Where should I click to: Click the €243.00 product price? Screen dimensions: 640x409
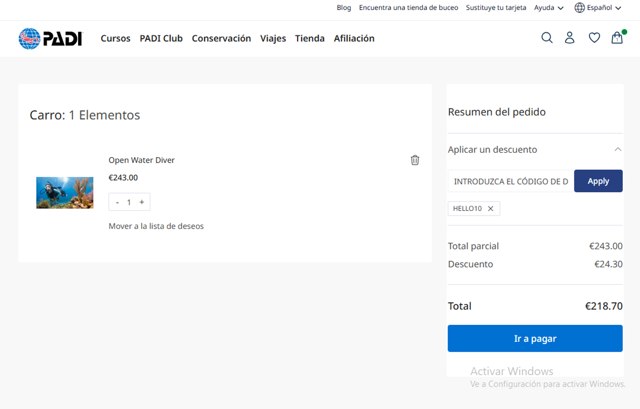click(123, 178)
